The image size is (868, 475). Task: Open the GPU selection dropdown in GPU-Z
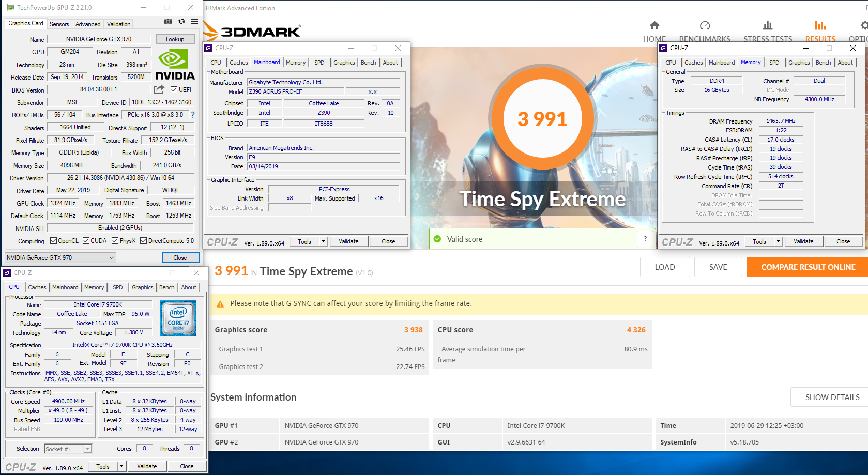(60, 258)
